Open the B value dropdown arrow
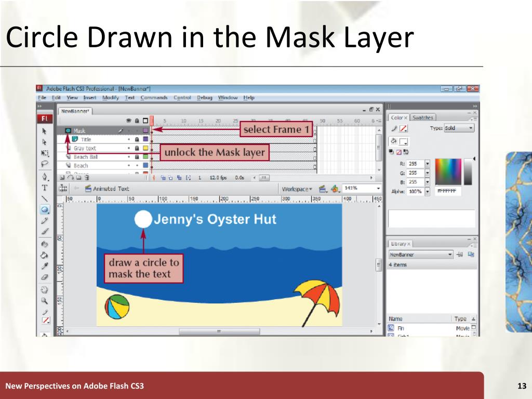The image size is (532, 399). click(428, 182)
